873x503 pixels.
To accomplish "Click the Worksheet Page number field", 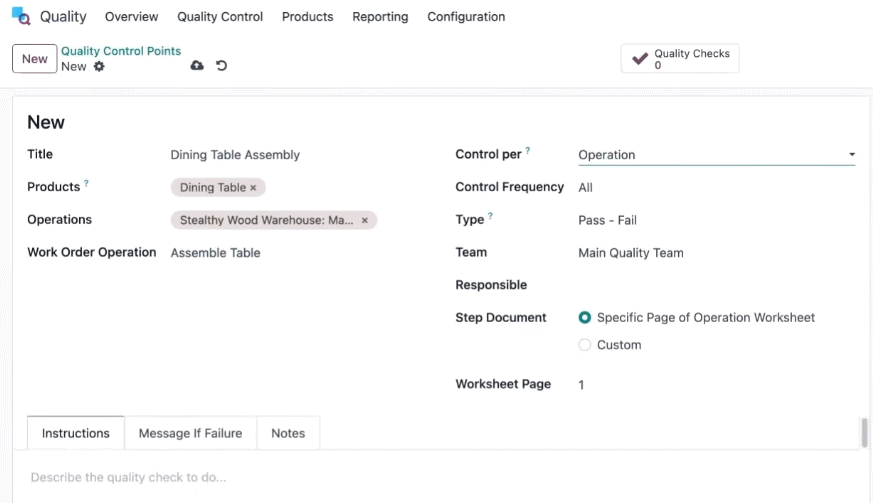I will [x=717, y=385].
